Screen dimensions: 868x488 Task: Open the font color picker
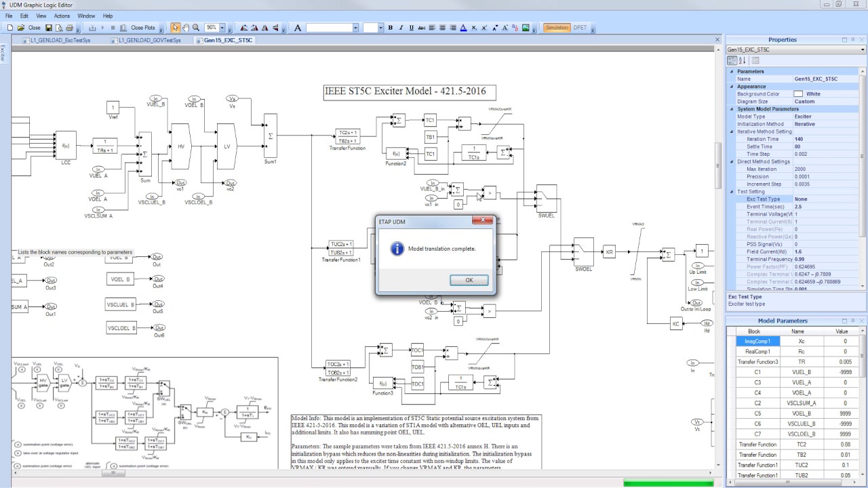(463, 28)
